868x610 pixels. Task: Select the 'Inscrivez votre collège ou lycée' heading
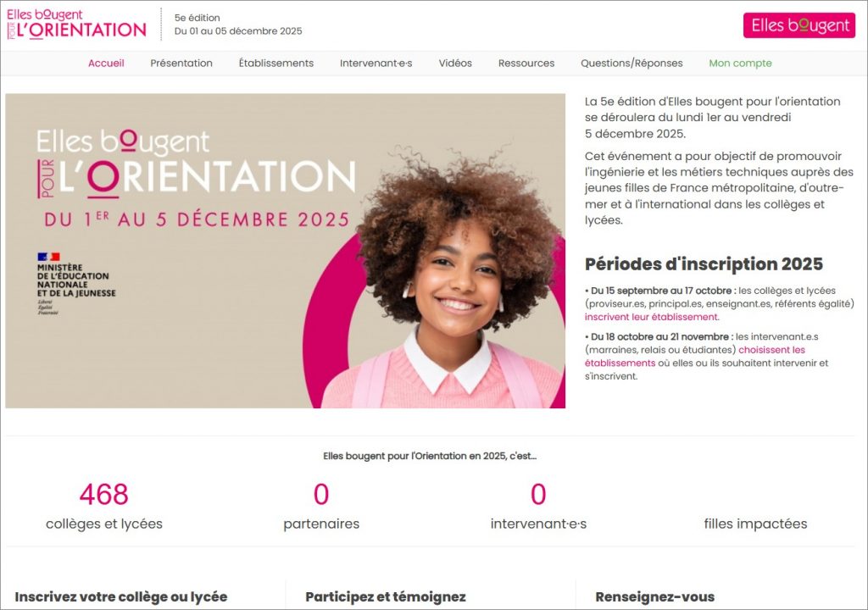pyautogui.click(x=120, y=596)
